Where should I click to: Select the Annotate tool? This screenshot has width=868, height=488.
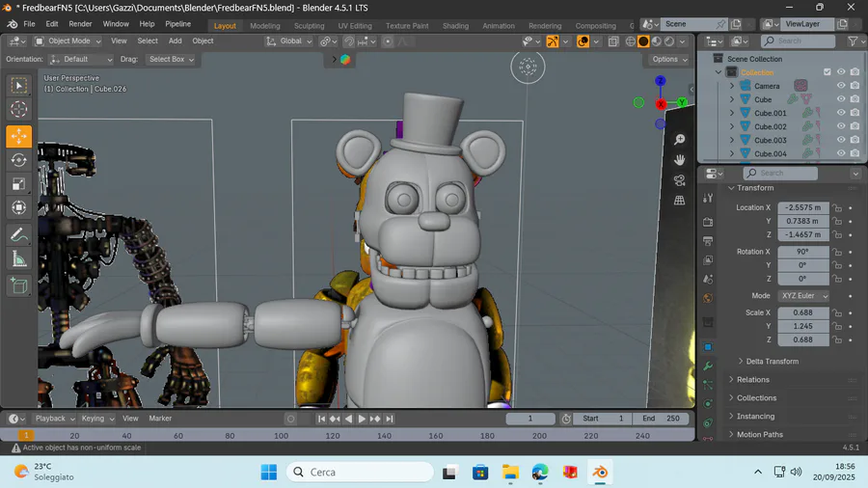coord(19,235)
